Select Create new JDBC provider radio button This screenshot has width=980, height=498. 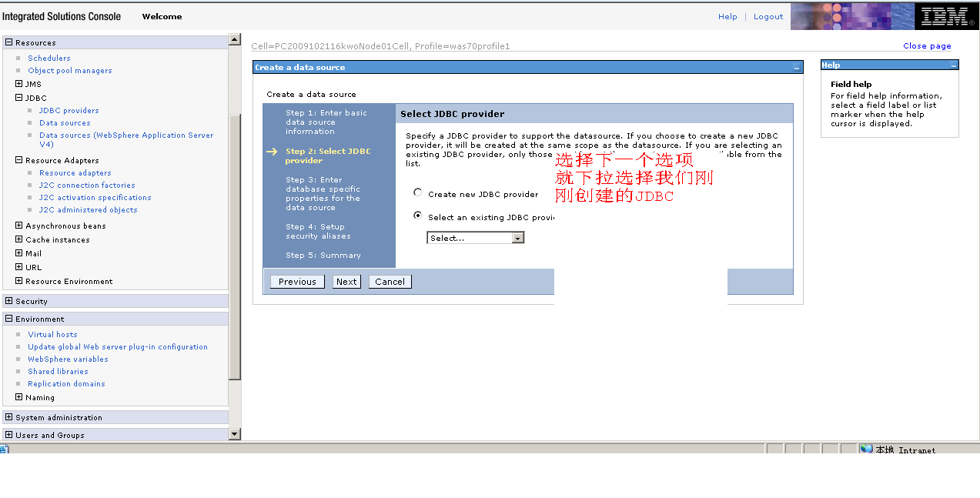418,193
